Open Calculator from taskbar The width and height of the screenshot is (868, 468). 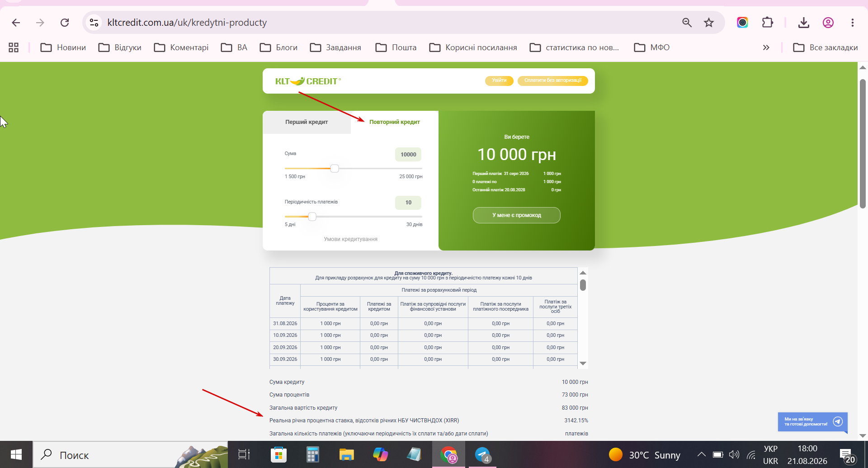[x=312, y=455]
